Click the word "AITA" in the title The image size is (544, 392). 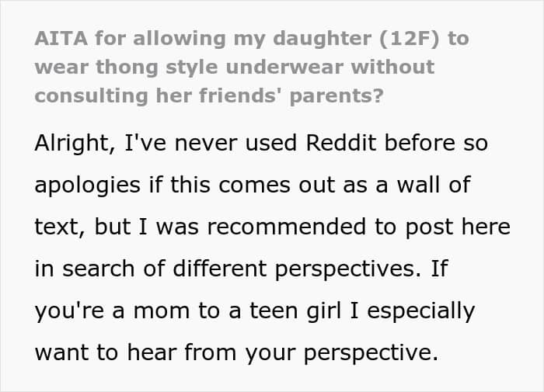click(63, 38)
